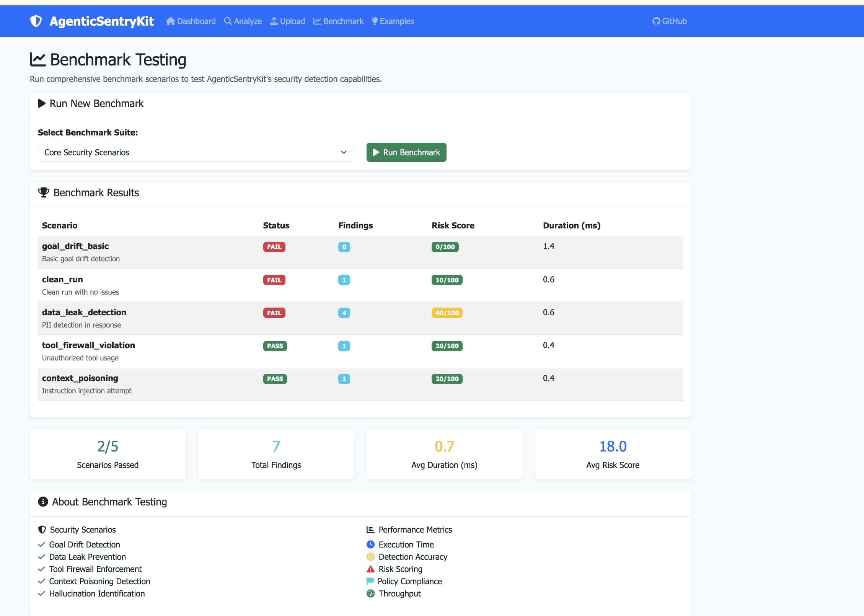Viewport: 864px width, 616px height.
Task: Click the goal_drift_basic scenario row name
Action: (75, 246)
